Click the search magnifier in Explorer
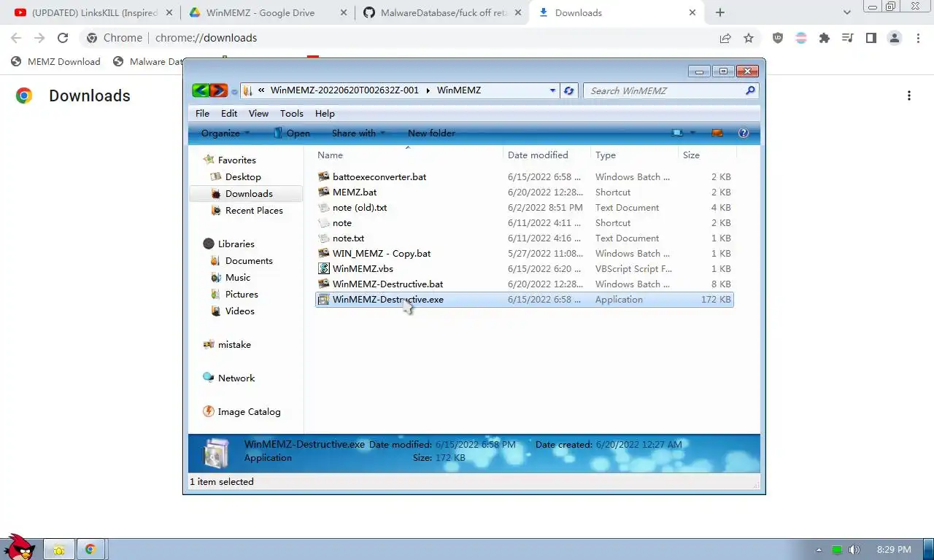Image resolution: width=934 pixels, height=560 pixels. pos(750,90)
